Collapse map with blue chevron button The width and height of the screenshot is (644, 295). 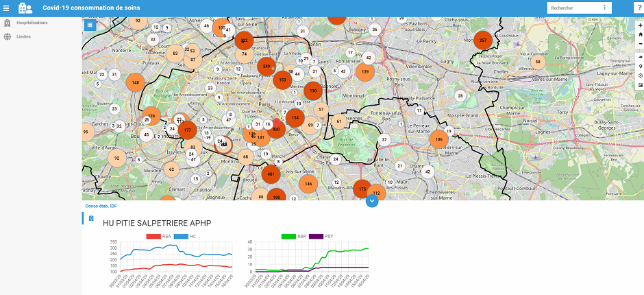372,200
